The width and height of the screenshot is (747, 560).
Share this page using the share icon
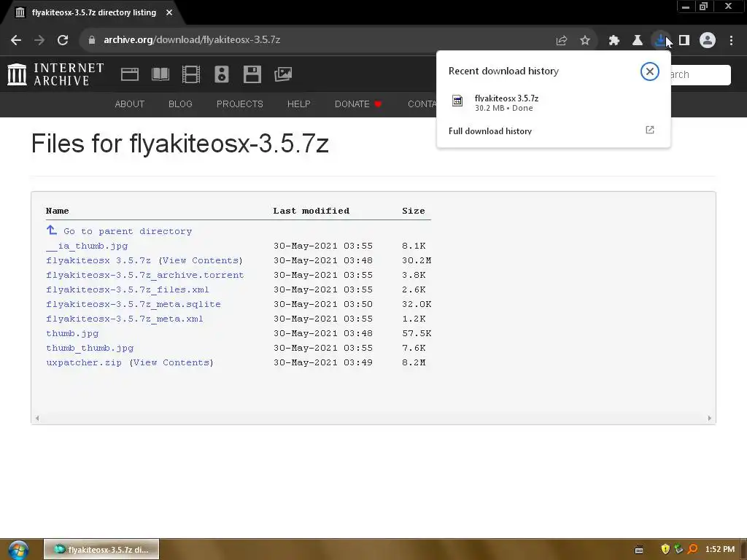(x=561, y=41)
